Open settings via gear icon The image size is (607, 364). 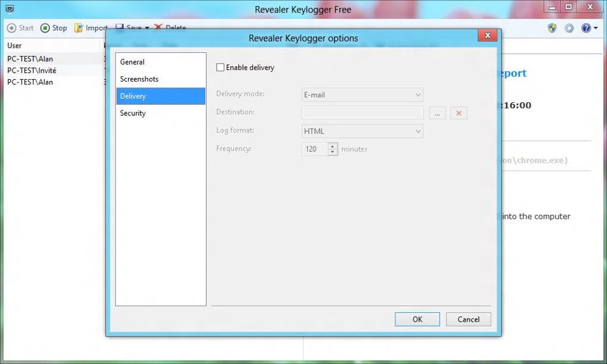coord(569,28)
